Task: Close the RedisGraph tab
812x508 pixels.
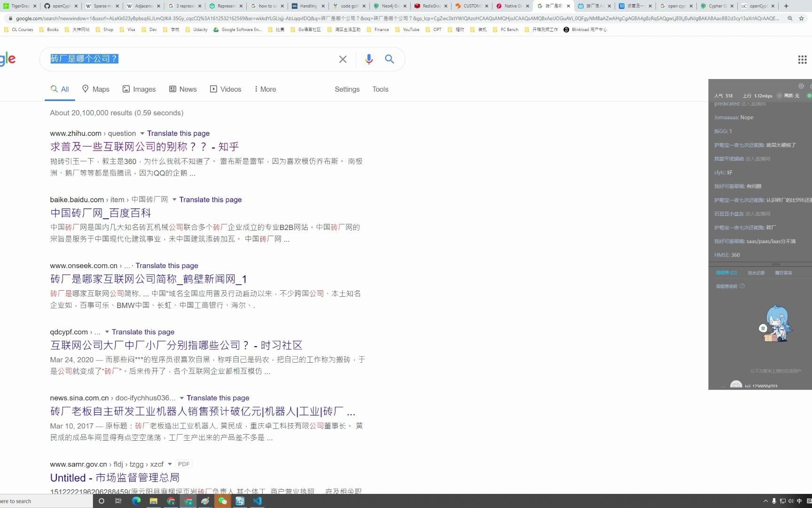Action: (x=446, y=6)
